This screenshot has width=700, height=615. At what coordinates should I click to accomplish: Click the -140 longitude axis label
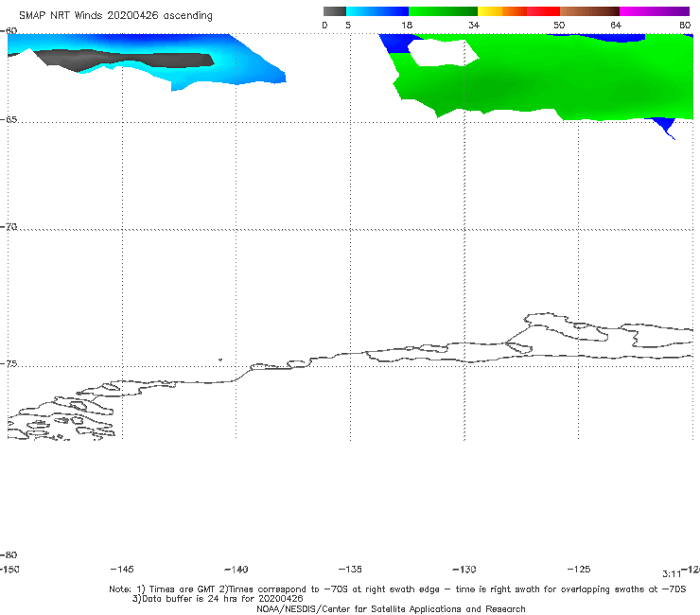click(236, 570)
